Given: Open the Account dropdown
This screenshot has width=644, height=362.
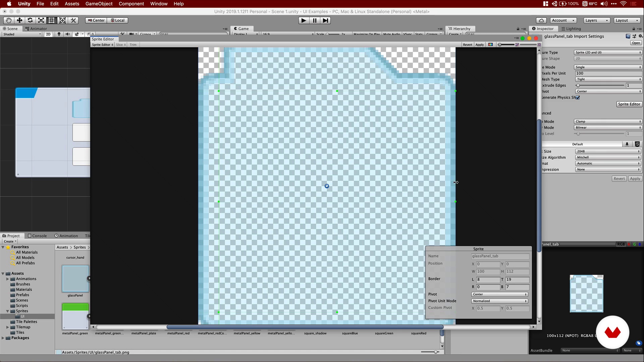Looking at the screenshot, I should pos(563,20).
